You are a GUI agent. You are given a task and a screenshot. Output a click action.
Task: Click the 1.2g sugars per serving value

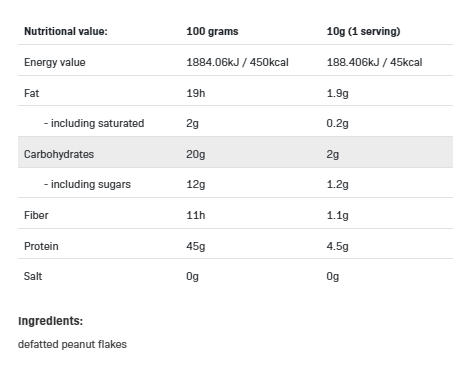click(x=337, y=185)
